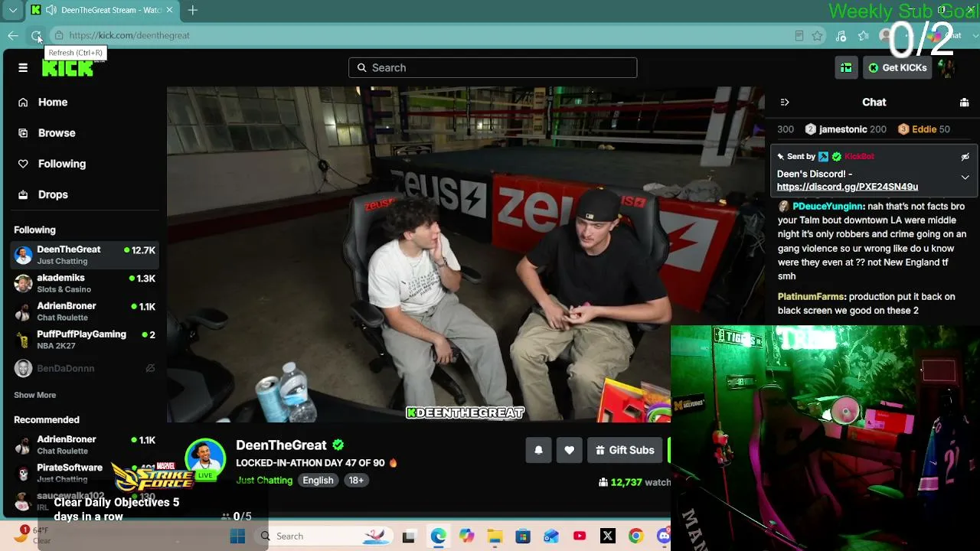This screenshot has width=980, height=551.
Task: Expand the pinned message chevron
Action: pyautogui.click(x=965, y=178)
